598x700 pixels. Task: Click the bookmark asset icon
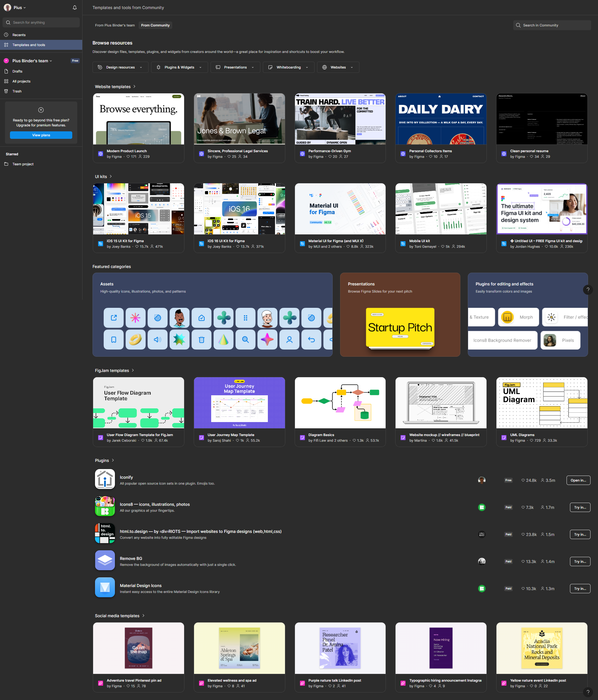[114, 340]
